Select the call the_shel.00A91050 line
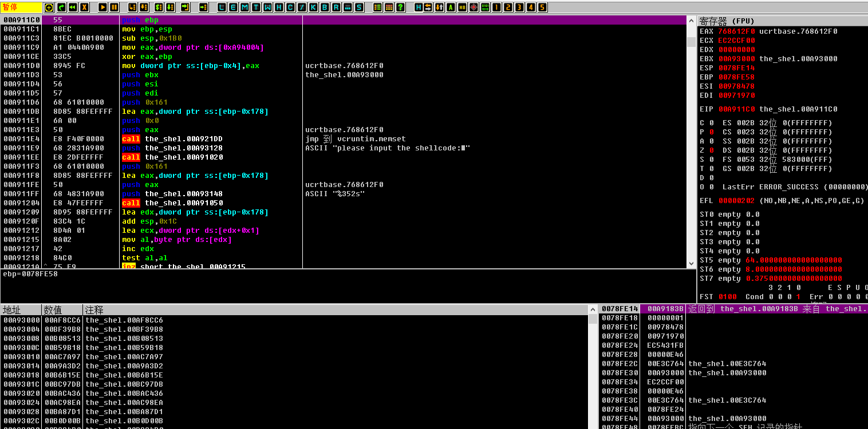This screenshot has height=429, width=868. tap(172, 203)
